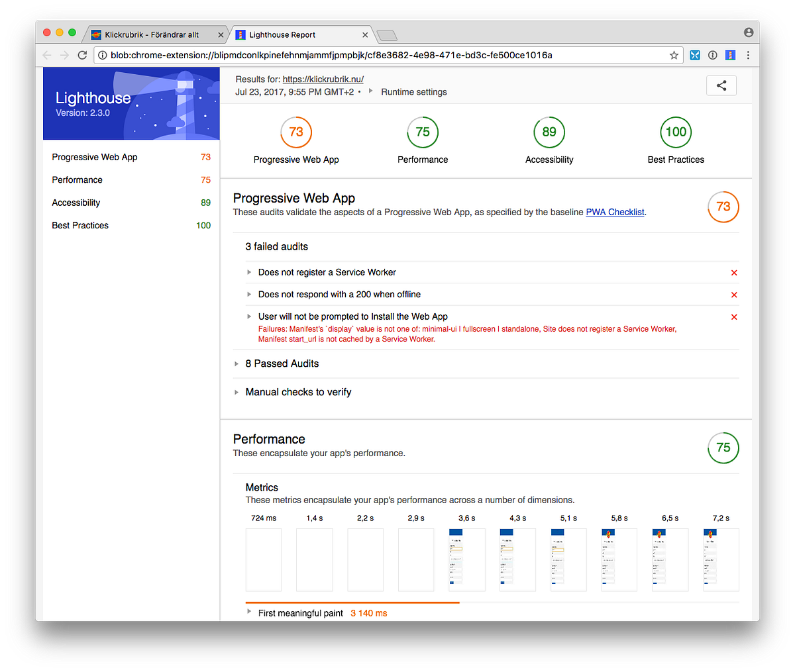Open Chrome's three-dot menu

coord(748,55)
